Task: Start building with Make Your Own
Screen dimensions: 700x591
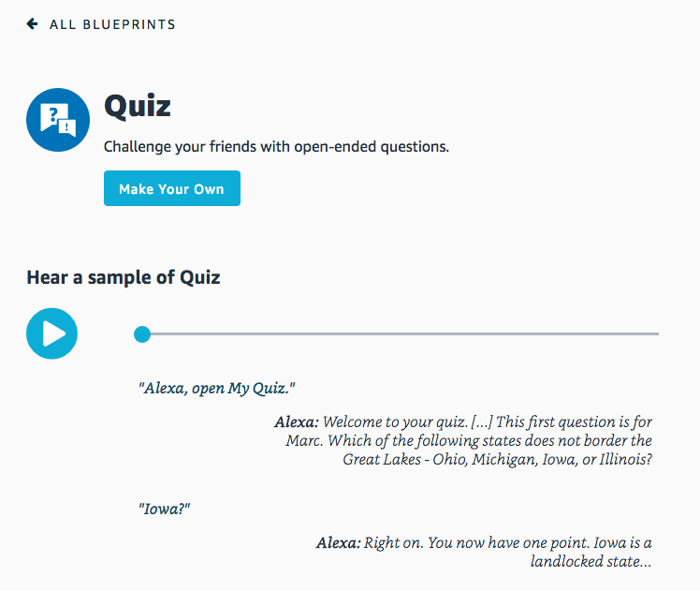Action: 172,188
